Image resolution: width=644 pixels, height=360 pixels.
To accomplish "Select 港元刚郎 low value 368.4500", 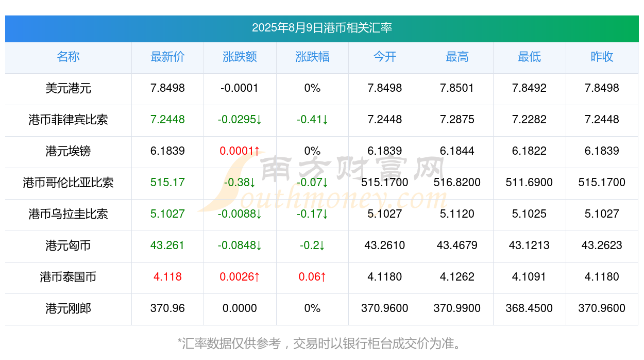I will click(x=529, y=308).
